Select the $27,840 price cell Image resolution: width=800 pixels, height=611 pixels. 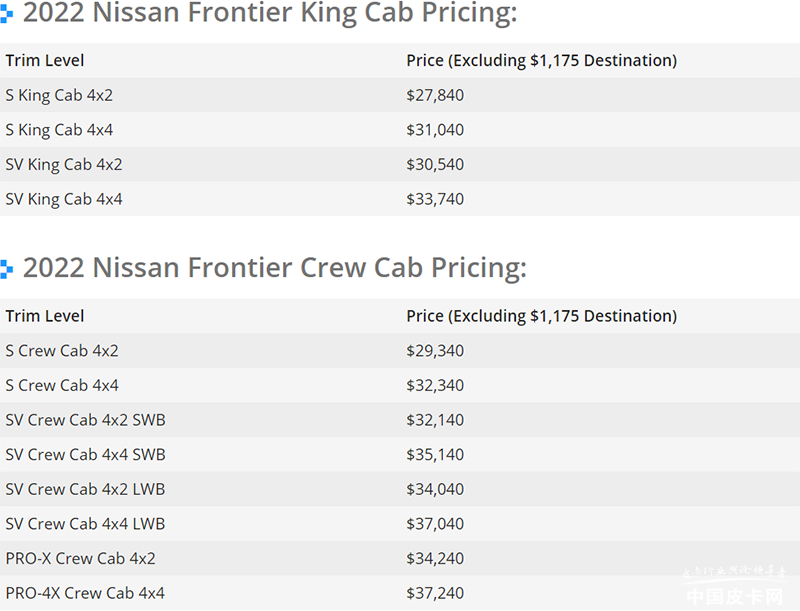(435, 96)
